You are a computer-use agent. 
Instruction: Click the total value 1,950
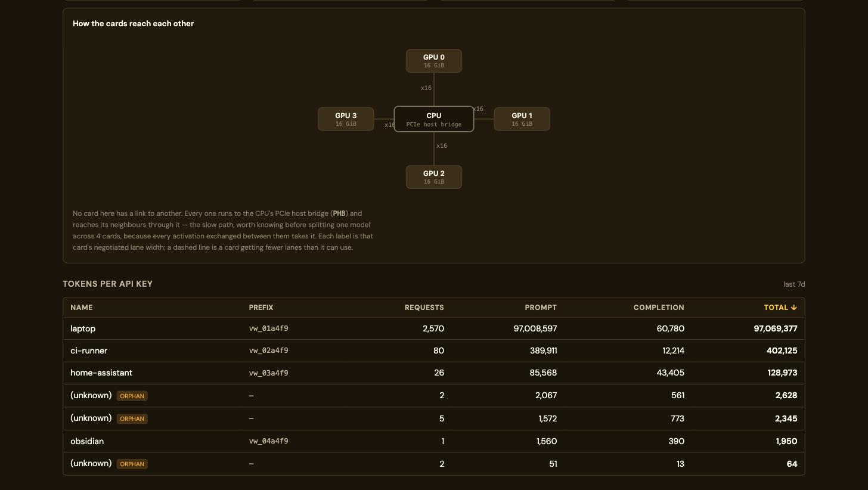coord(786,441)
